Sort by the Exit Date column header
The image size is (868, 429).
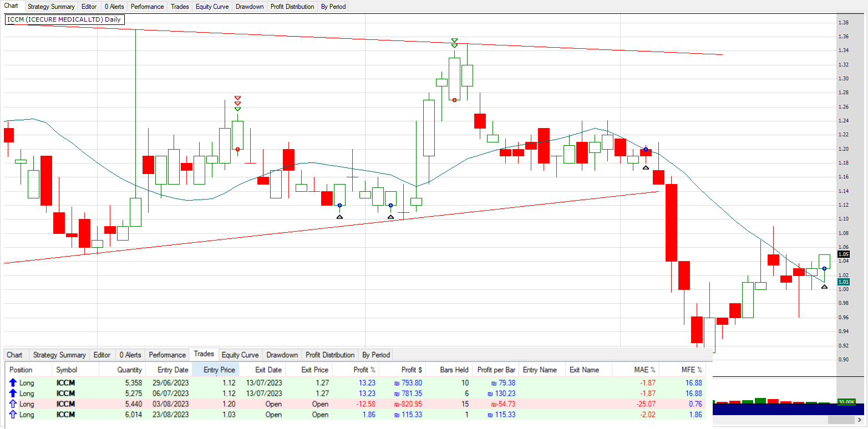point(262,370)
